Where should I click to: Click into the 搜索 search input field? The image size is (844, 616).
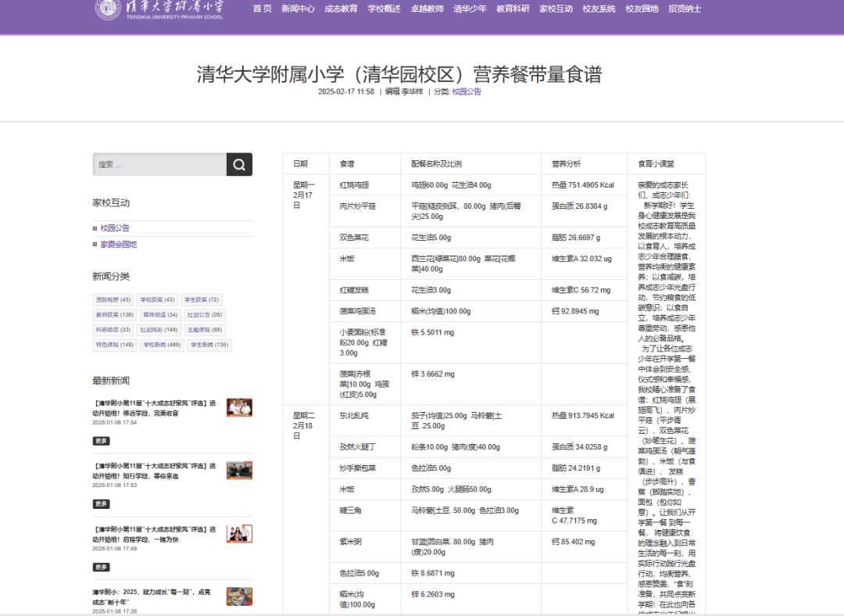(x=159, y=164)
